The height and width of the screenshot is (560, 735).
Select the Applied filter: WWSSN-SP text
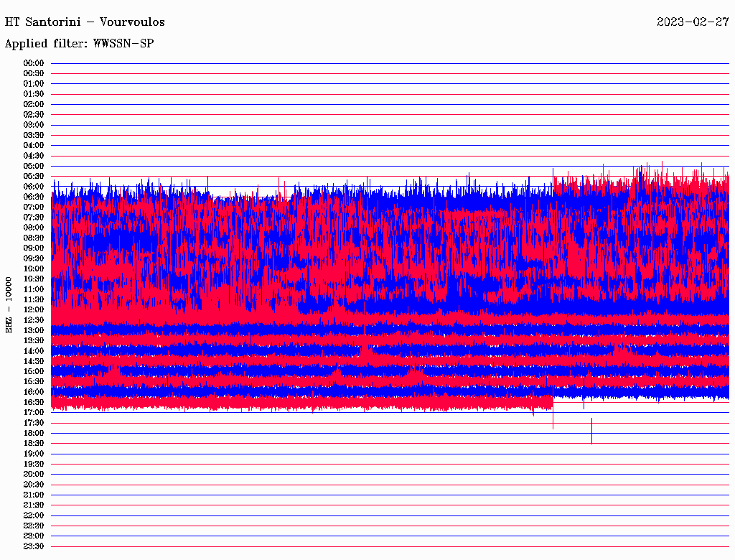[79, 43]
